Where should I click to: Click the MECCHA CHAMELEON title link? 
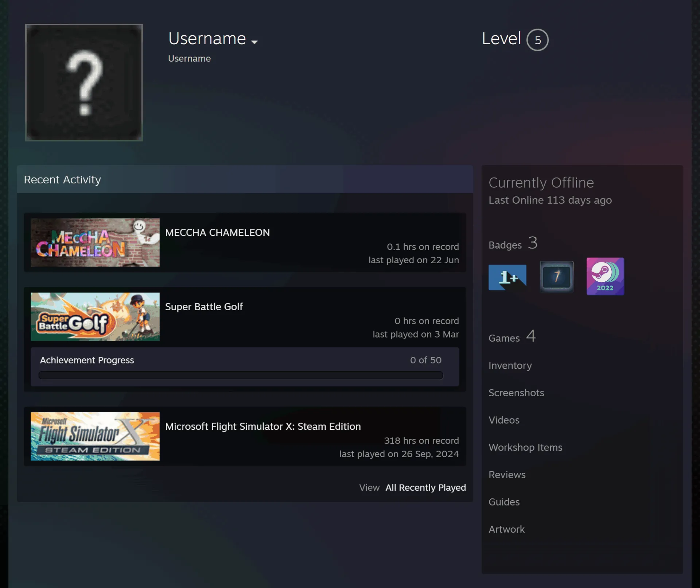217,233
